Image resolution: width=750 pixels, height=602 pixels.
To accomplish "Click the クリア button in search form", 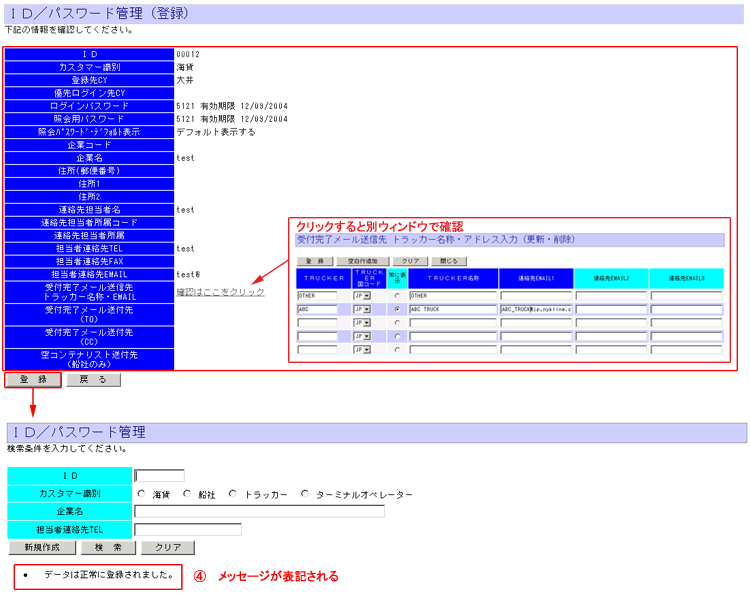I will tap(167, 548).
